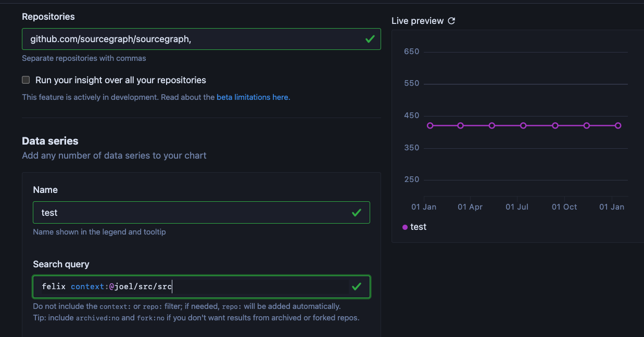The width and height of the screenshot is (644, 337).
Task: Select the second data point on purple line
Action: [461, 125]
